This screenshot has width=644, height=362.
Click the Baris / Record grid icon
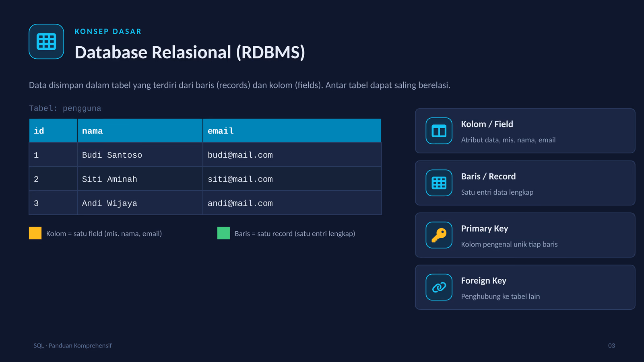(439, 183)
